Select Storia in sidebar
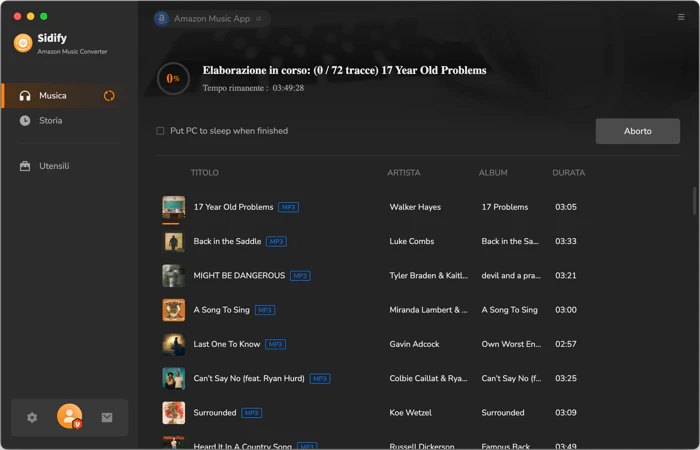 coord(50,121)
